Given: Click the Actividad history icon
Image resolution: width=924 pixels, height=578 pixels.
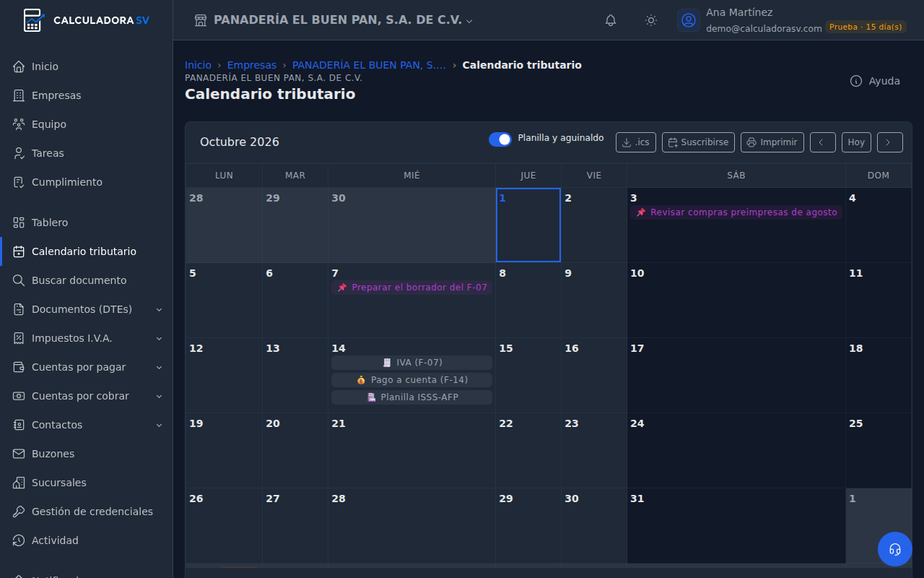Looking at the screenshot, I should 19,540.
